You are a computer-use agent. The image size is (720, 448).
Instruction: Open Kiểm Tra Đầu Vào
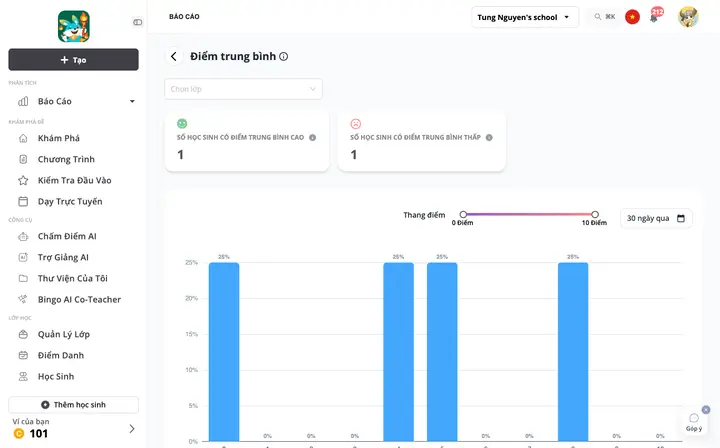pyautogui.click(x=73, y=180)
